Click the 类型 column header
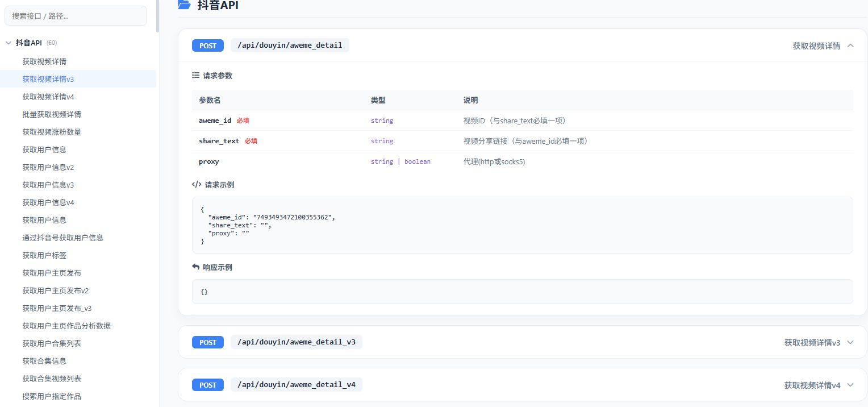Viewport: 868px width, 407px height. (x=378, y=100)
